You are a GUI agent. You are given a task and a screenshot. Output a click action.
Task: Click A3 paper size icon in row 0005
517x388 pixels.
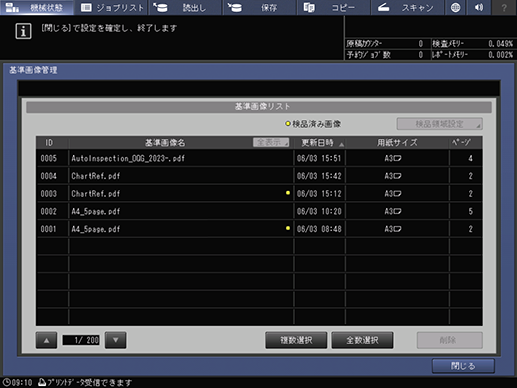click(x=393, y=158)
